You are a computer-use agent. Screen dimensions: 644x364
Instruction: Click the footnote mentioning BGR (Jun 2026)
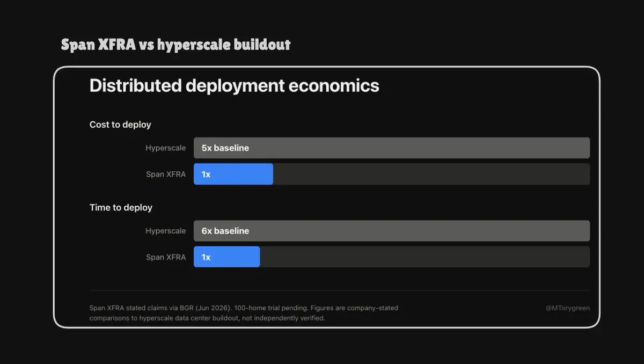pos(244,308)
